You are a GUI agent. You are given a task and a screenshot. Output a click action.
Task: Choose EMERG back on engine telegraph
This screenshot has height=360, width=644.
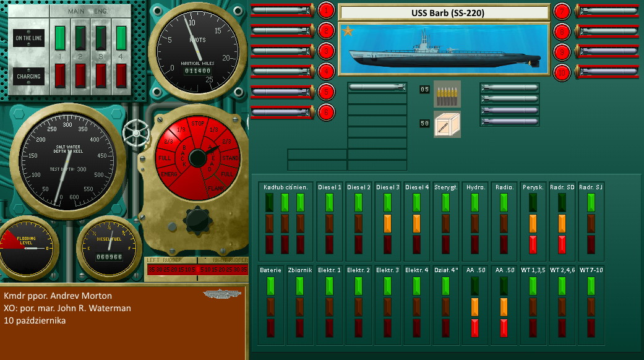167,176
